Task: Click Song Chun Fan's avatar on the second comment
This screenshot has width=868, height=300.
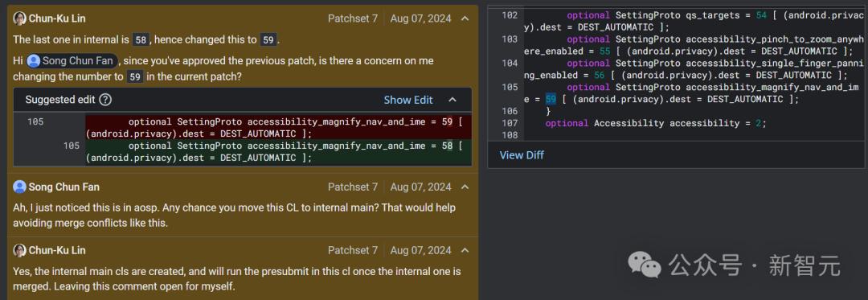Action: tap(19, 187)
